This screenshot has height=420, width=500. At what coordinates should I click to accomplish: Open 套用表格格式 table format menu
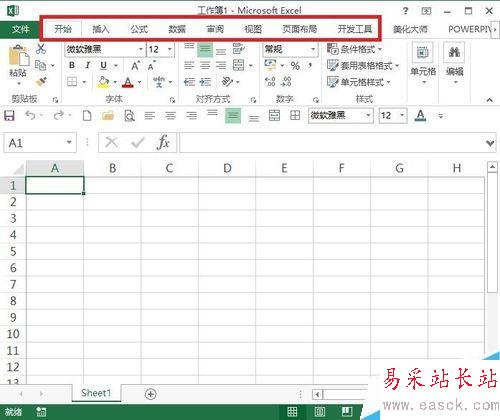pyautogui.click(x=363, y=66)
